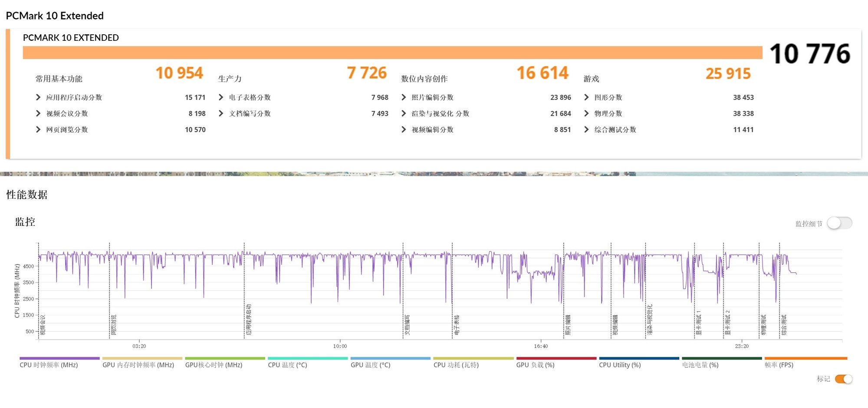Image resolution: width=868 pixels, height=408 pixels.
Task: Expand the 物理分数 chevron
Action: pyautogui.click(x=586, y=114)
